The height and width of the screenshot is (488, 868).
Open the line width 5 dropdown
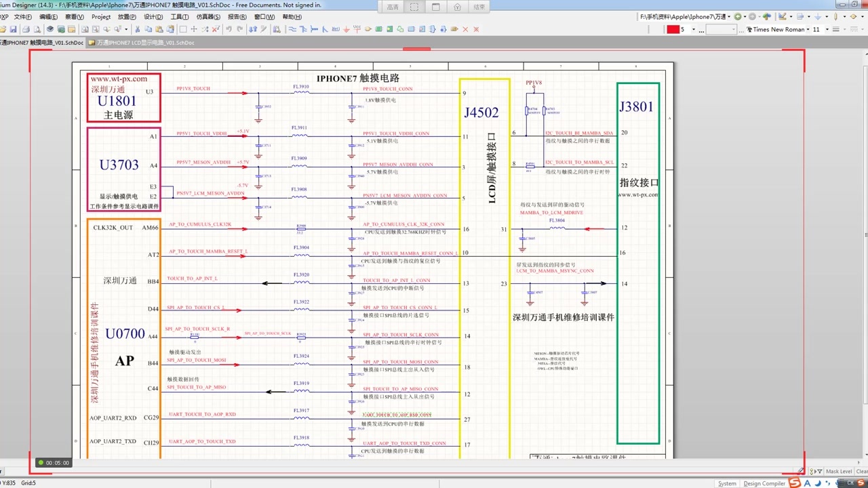pyautogui.click(x=694, y=29)
